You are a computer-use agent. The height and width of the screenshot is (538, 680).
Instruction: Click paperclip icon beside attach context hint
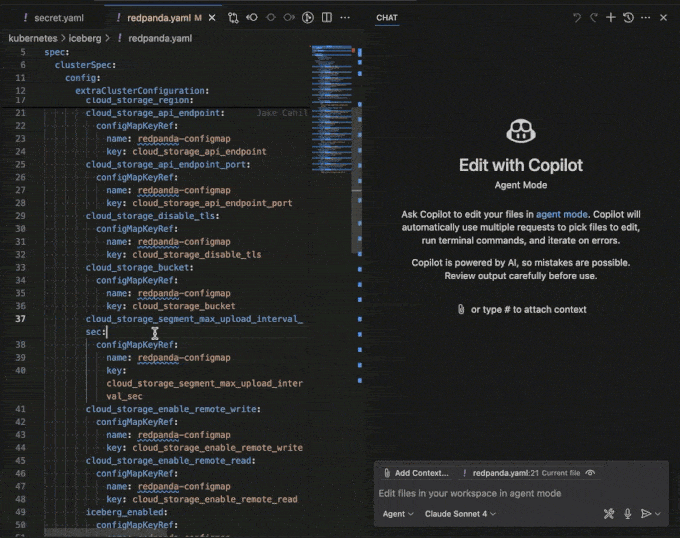pyautogui.click(x=461, y=310)
